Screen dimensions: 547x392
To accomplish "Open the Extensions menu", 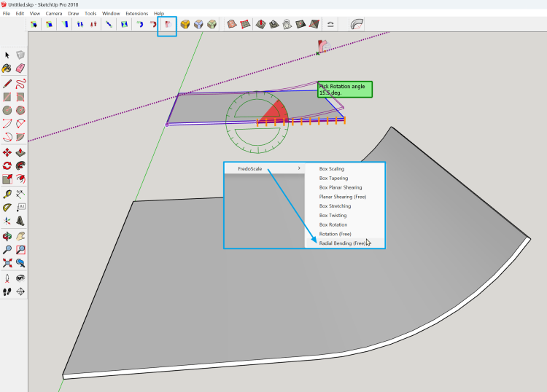I will coord(137,14).
